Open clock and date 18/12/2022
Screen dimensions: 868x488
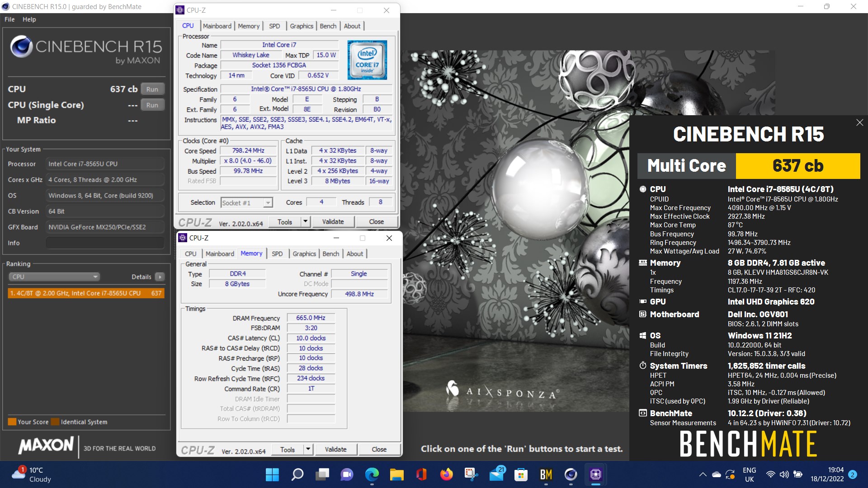pos(827,474)
